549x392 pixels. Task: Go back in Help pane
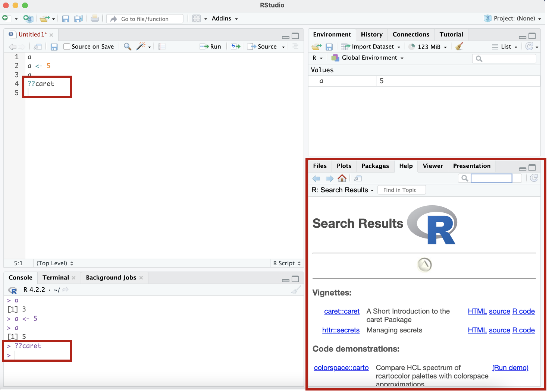coord(316,178)
